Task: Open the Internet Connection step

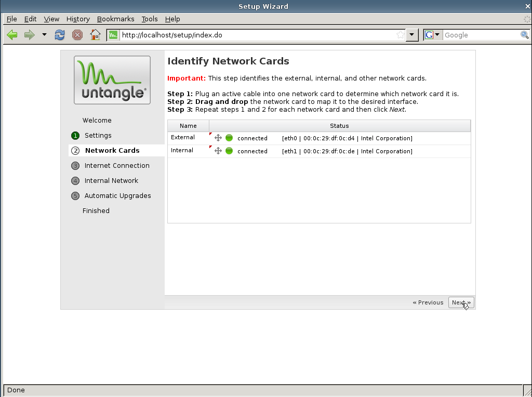Action: pyautogui.click(x=117, y=166)
